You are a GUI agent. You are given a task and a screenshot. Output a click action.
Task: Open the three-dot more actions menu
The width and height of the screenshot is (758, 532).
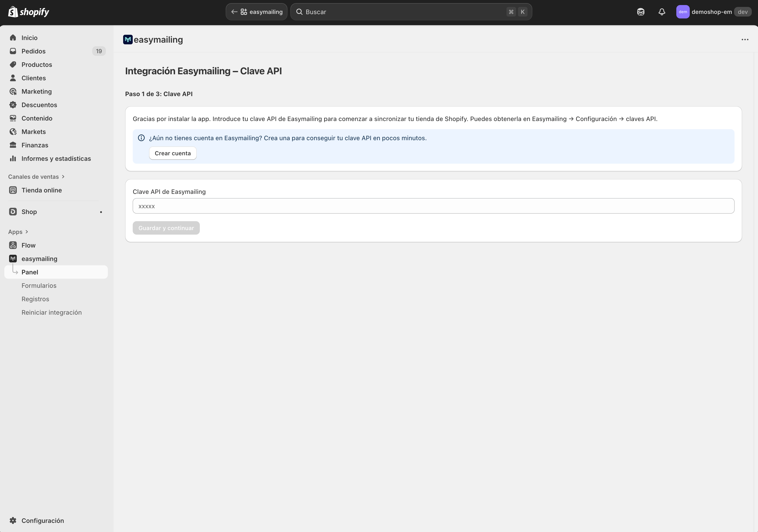(x=745, y=40)
